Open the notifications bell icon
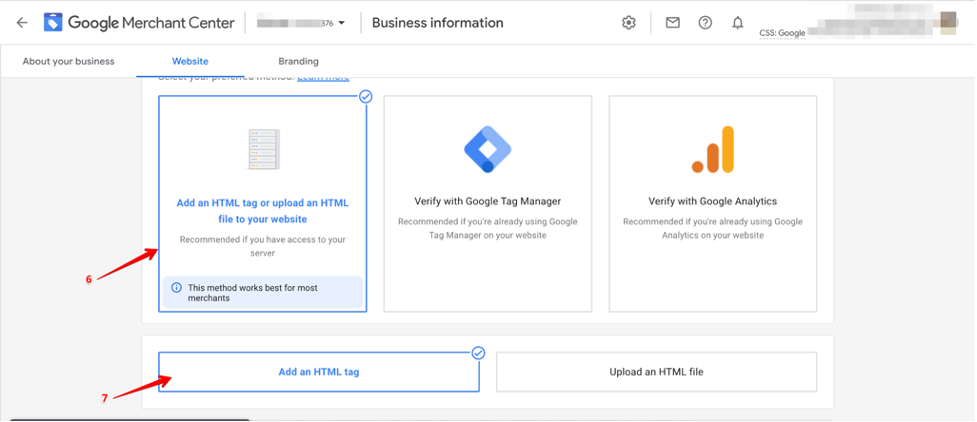 pyautogui.click(x=738, y=23)
